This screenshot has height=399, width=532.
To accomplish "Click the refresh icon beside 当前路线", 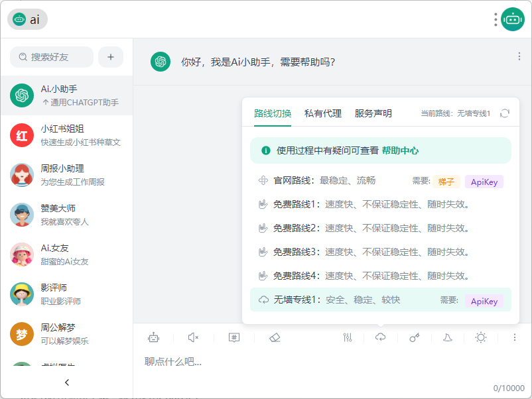I will point(505,113).
